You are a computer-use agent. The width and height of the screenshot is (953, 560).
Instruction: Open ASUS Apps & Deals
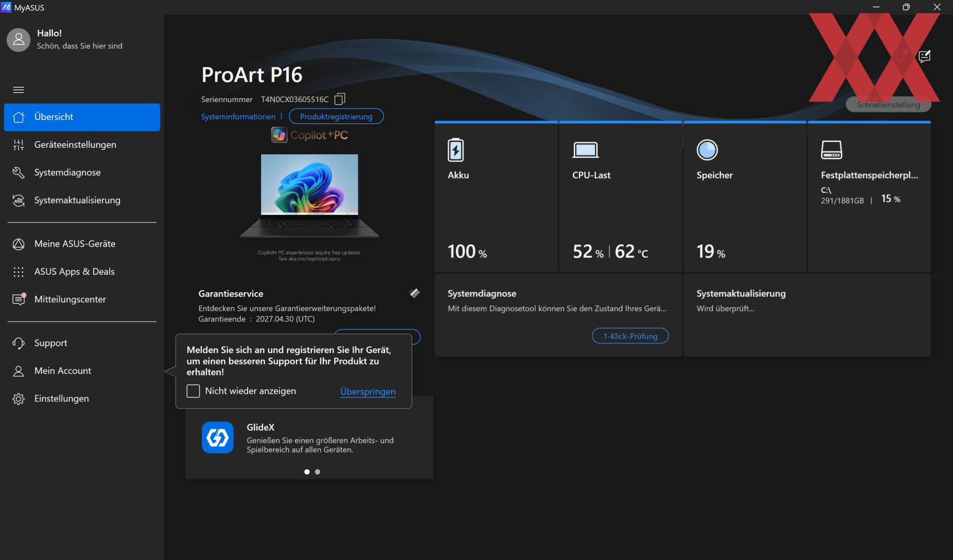(82, 272)
